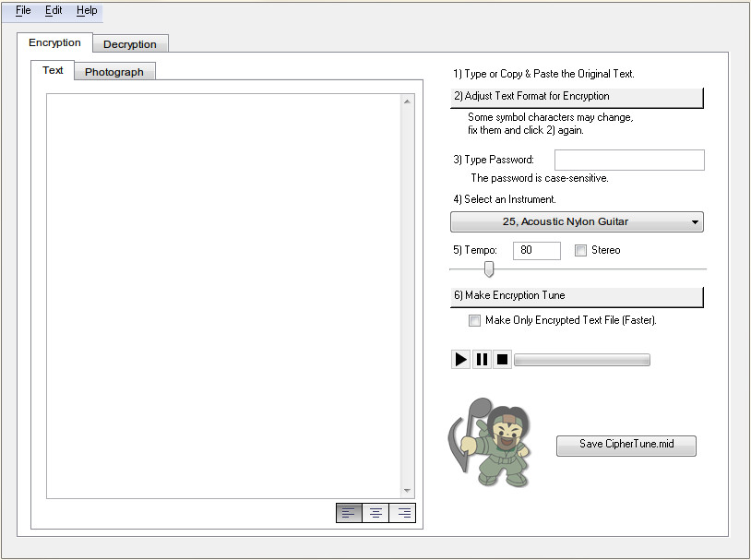The width and height of the screenshot is (751, 560).
Task: Click the "1) Type or Copy & Paste" instruction
Action: [543, 74]
